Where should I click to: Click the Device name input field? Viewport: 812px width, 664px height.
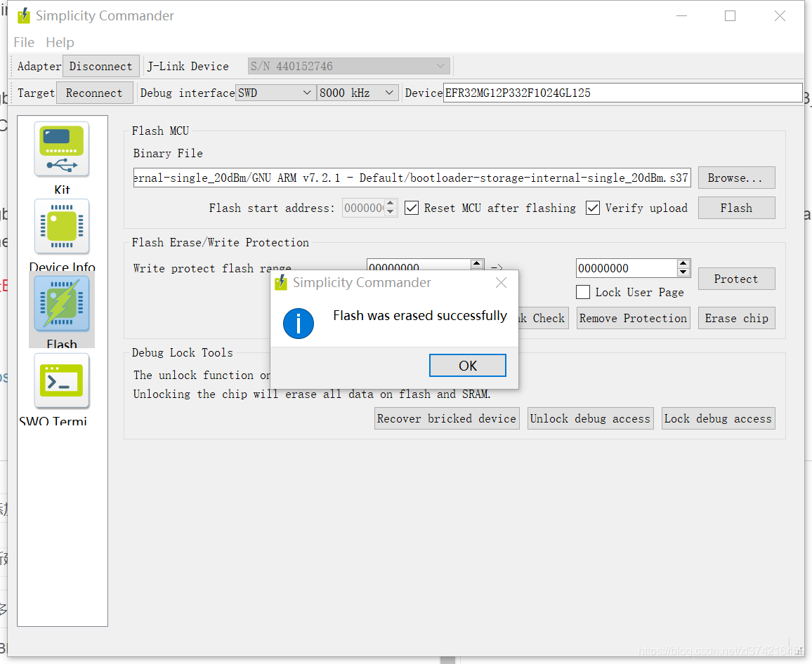pyautogui.click(x=623, y=93)
